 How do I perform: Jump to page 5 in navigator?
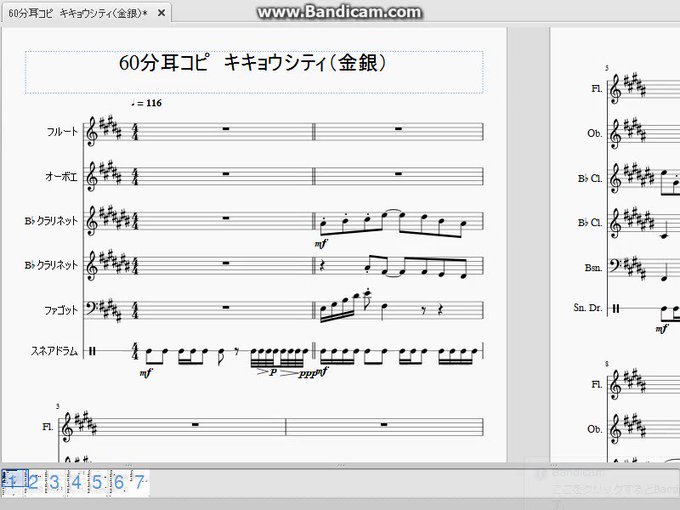coord(97,482)
